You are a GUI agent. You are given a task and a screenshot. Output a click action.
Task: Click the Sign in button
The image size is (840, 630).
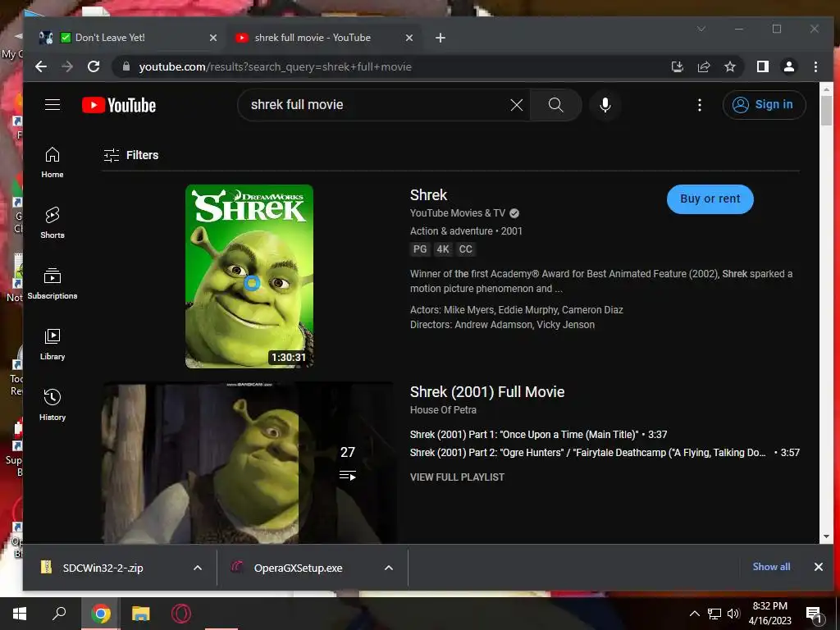click(764, 105)
